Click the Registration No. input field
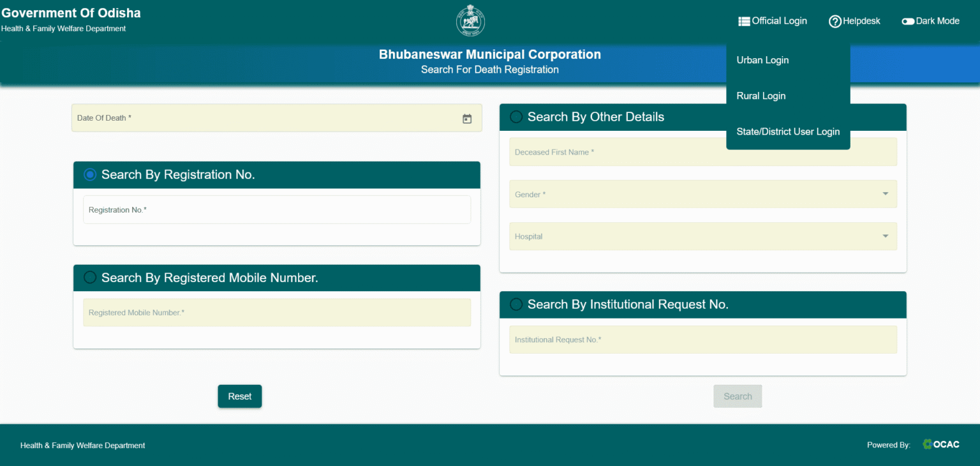980x466 pixels. 277,210
